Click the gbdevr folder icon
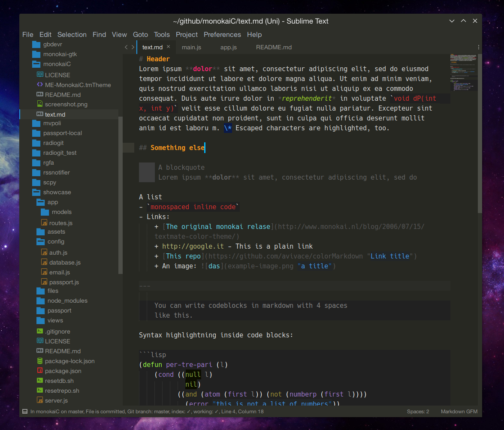This screenshot has height=430, width=504. pos(36,44)
